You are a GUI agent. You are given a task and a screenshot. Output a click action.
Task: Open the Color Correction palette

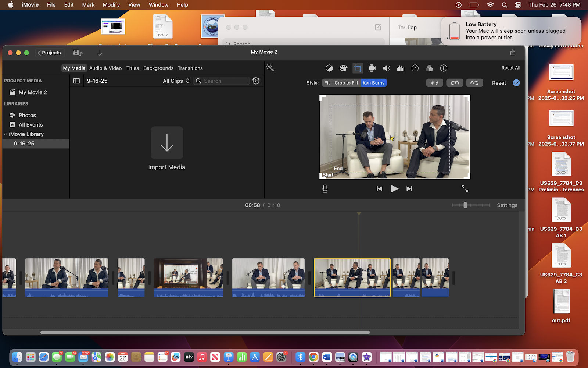tap(343, 68)
